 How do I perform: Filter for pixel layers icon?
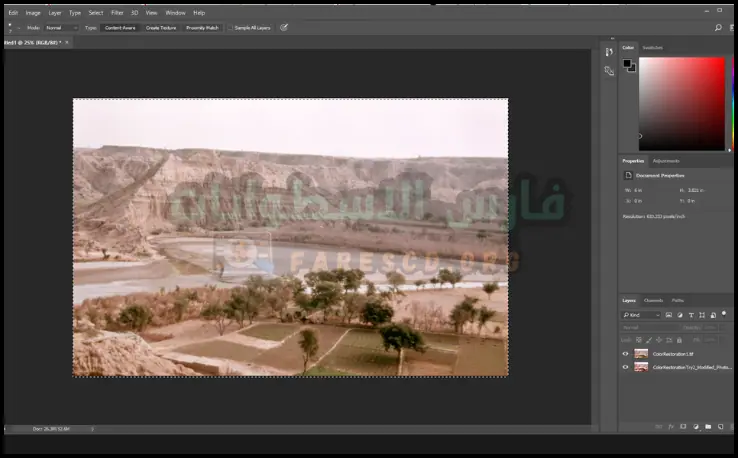point(669,315)
